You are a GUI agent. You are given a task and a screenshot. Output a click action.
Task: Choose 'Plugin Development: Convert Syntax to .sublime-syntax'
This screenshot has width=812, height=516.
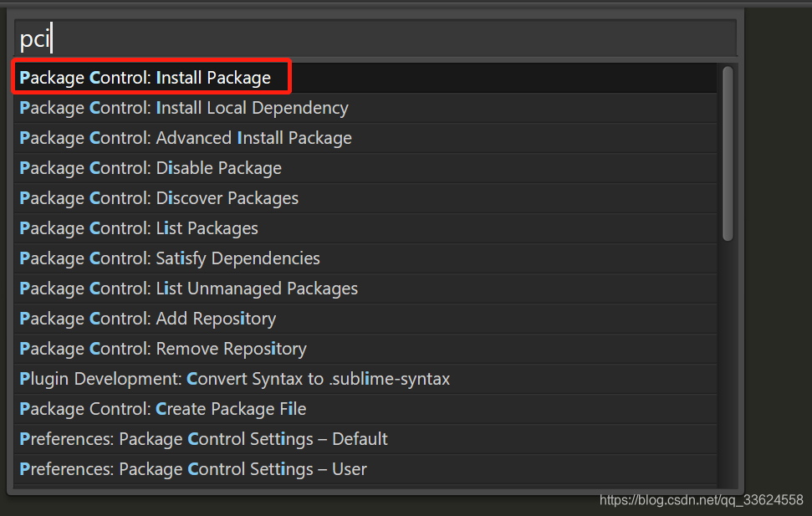[x=365, y=379]
